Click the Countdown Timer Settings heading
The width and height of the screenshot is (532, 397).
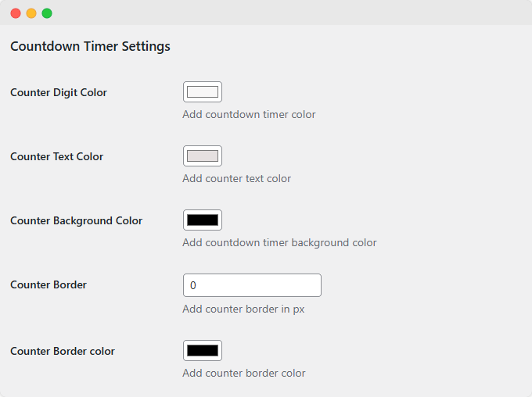point(90,46)
